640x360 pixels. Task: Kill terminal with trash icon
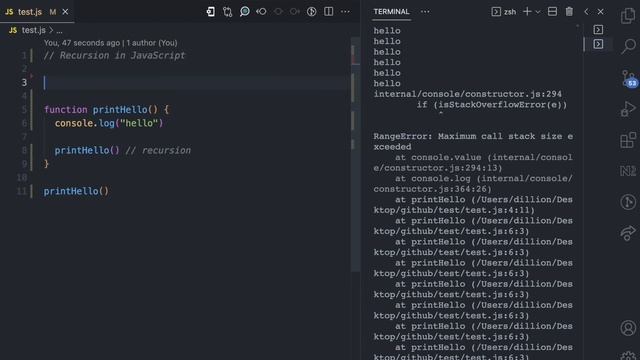click(569, 11)
